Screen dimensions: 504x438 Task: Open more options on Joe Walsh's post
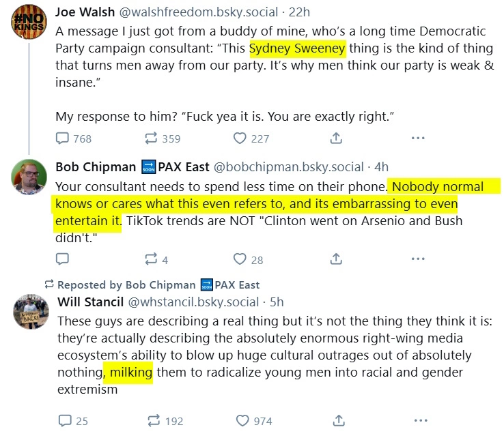coord(418,138)
